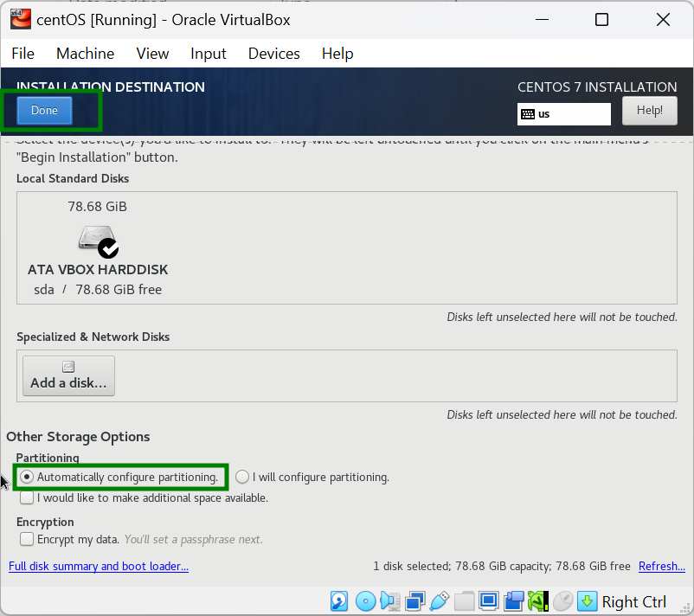Image resolution: width=694 pixels, height=616 pixels.
Task: Close the centOS VirtualBox window
Action: (663, 20)
